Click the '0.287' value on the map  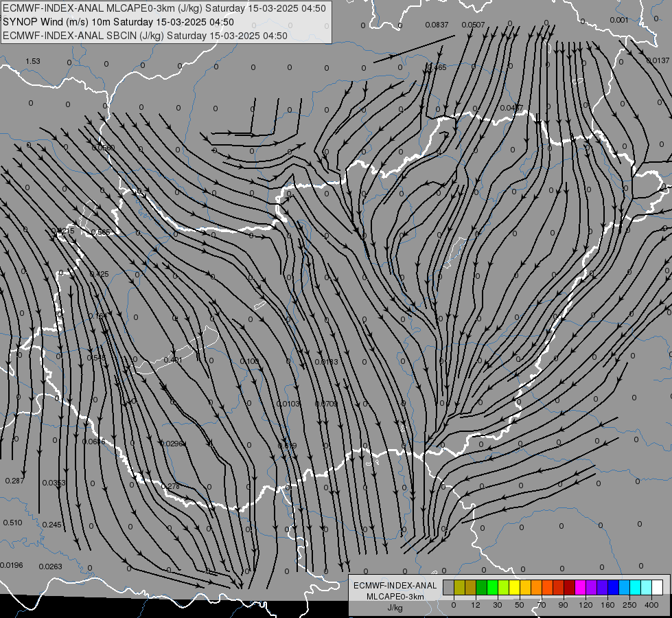14,481
